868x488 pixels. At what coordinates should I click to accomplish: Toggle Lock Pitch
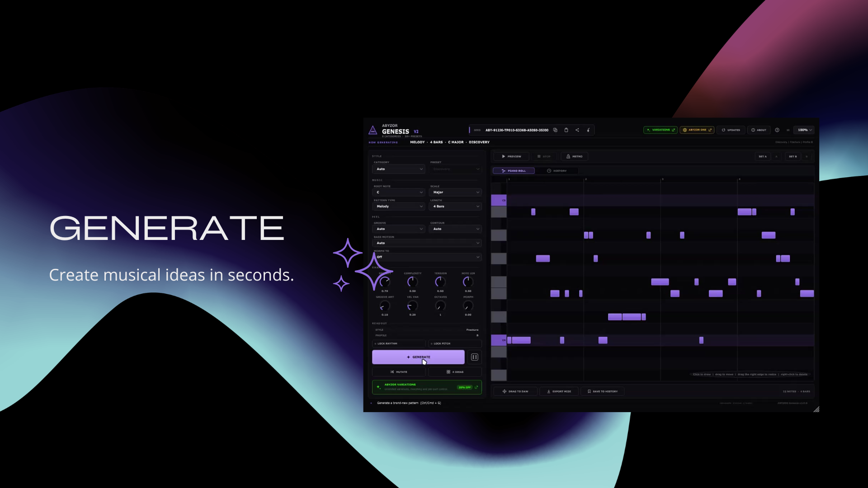455,343
